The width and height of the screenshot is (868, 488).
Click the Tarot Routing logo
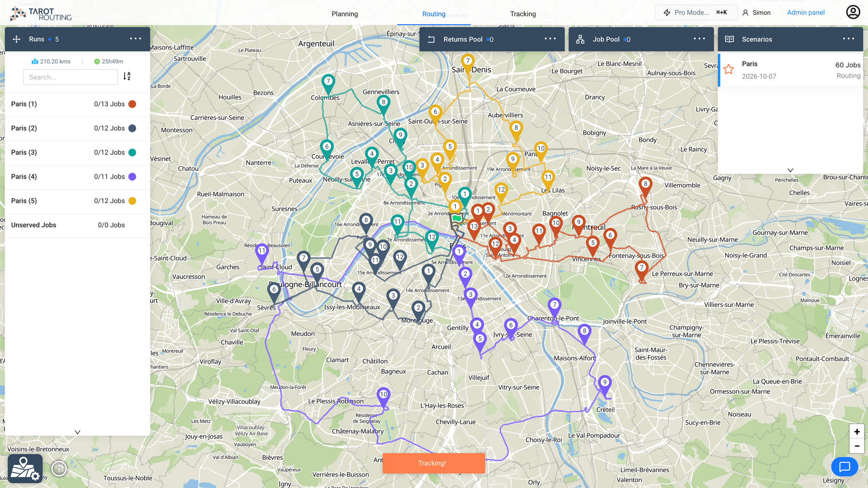(41, 14)
